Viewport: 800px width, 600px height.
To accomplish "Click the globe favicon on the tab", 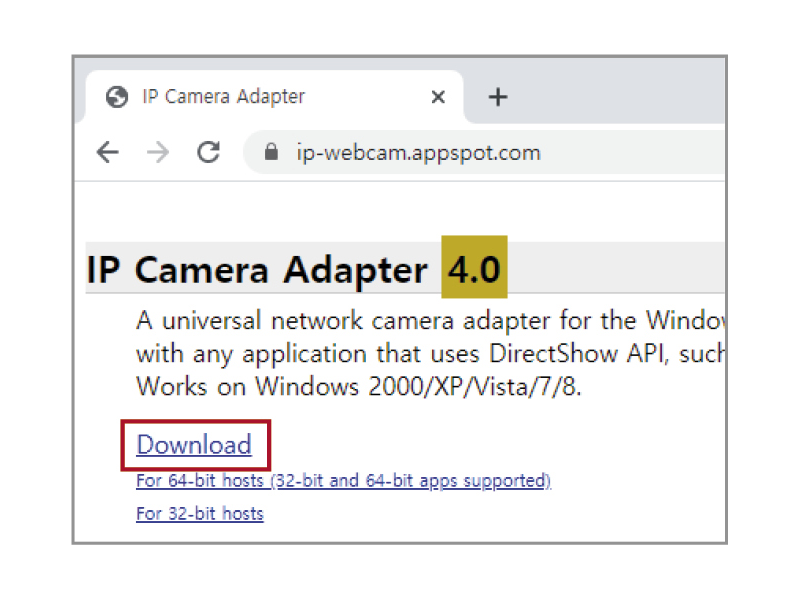I will [117, 97].
